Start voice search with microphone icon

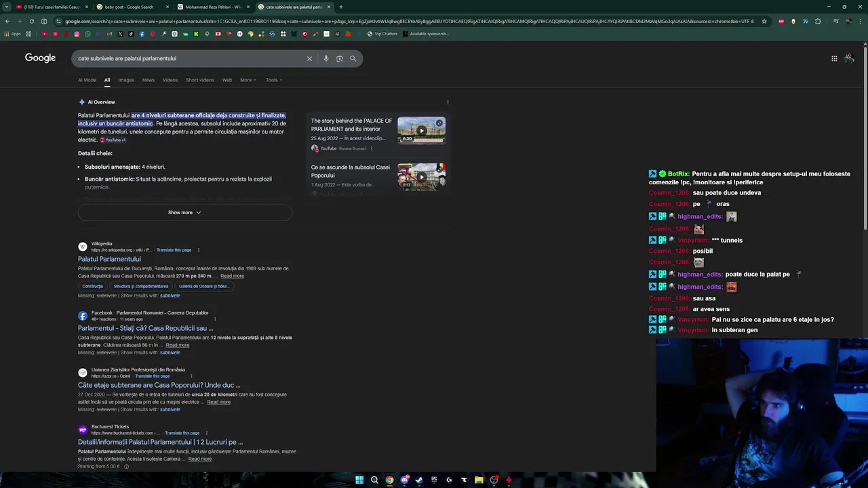click(326, 58)
